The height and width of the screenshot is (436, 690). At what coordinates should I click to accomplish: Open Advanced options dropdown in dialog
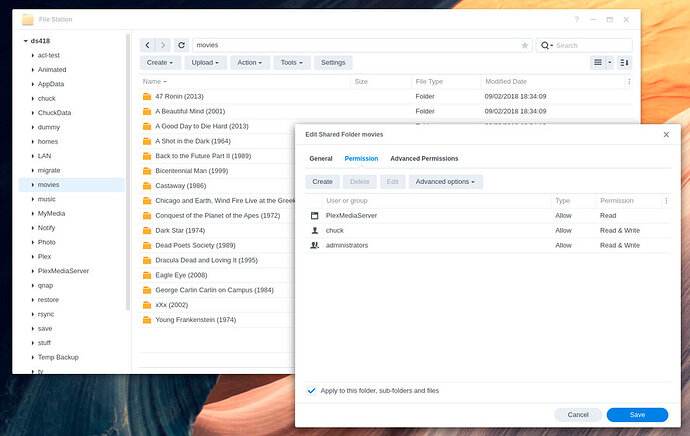click(445, 182)
